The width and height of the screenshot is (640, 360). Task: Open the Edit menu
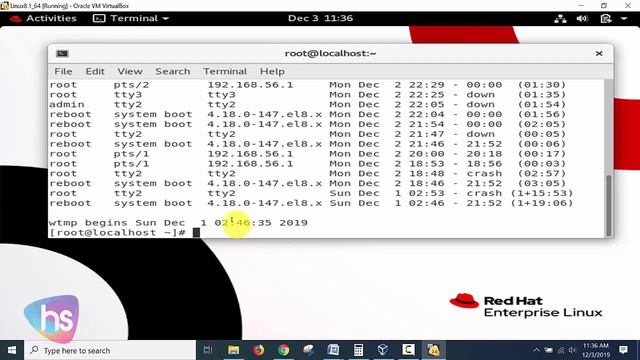tap(95, 71)
